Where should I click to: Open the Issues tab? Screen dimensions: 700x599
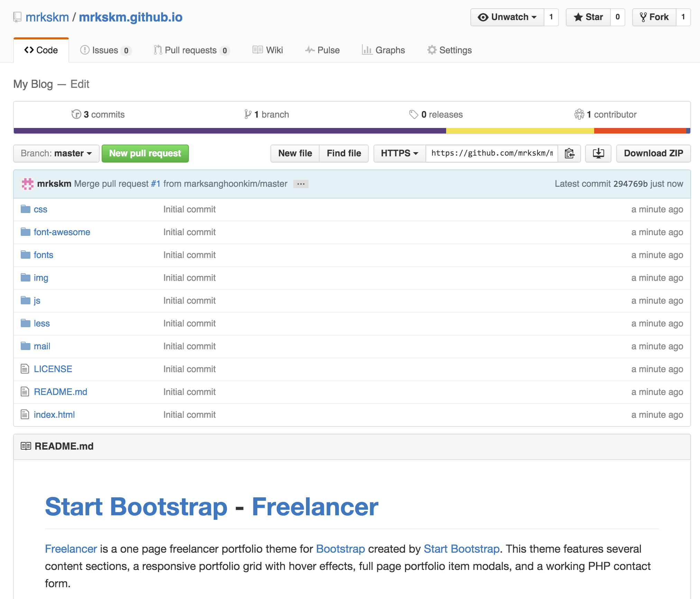pos(106,50)
